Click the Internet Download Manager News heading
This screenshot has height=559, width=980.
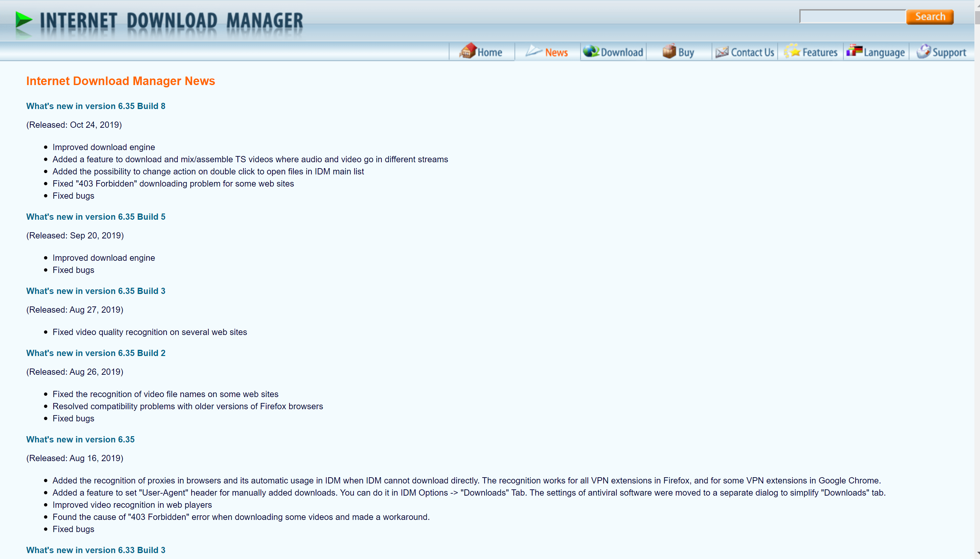[x=121, y=81]
